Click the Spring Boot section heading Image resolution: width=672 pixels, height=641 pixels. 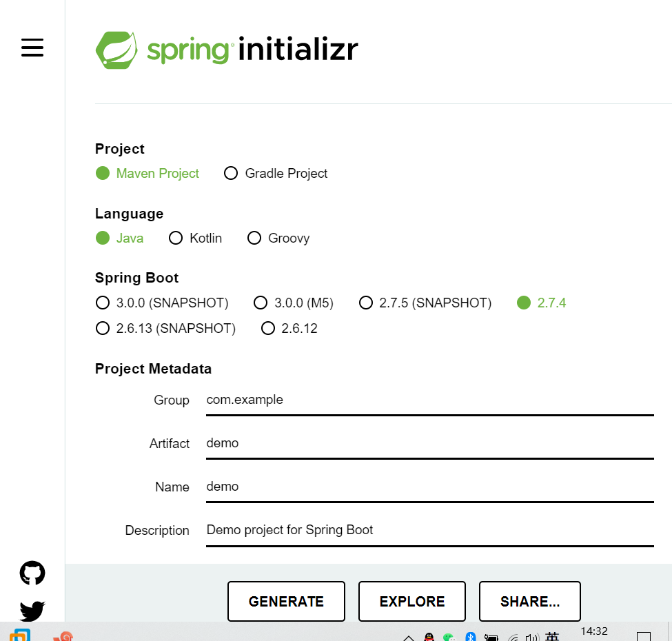tap(136, 278)
